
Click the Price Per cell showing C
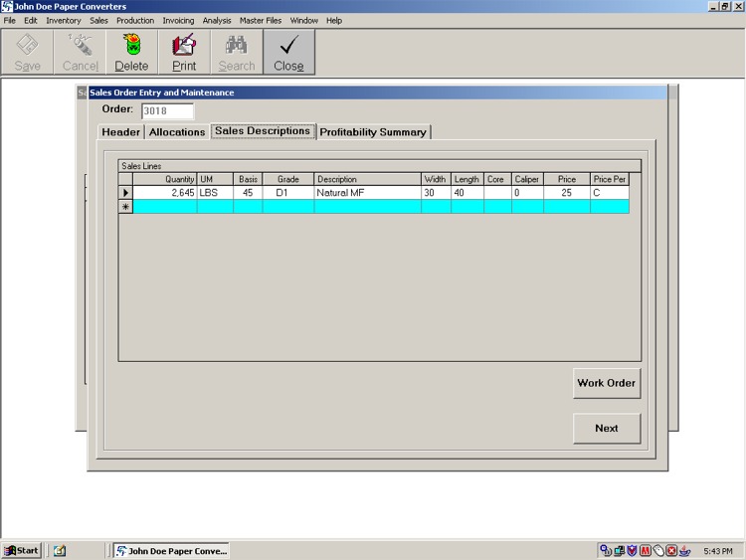(610, 193)
